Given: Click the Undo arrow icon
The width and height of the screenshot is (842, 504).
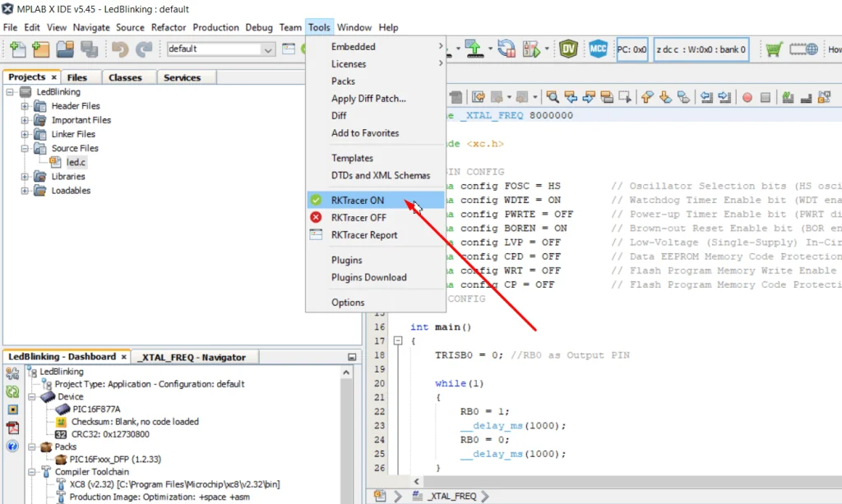Looking at the screenshot, I should 120,49.
